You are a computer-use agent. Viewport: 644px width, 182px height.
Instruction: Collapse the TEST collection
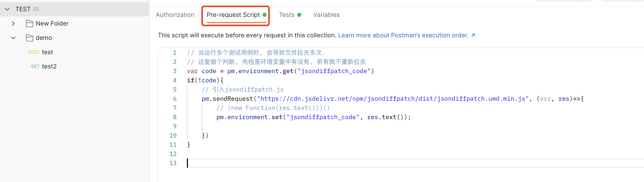click(7, 9)
